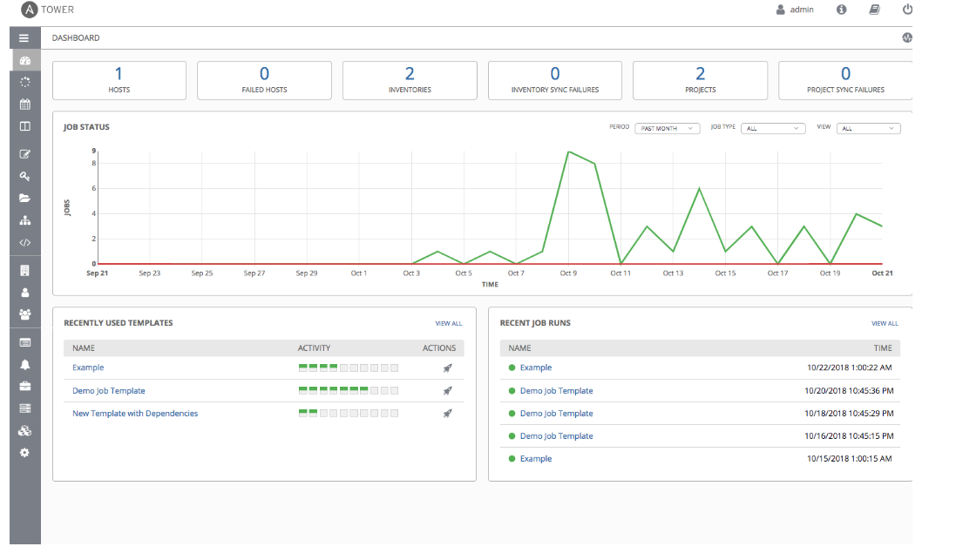
Task: Open the Project Sync Failures card
Action: 845,80
